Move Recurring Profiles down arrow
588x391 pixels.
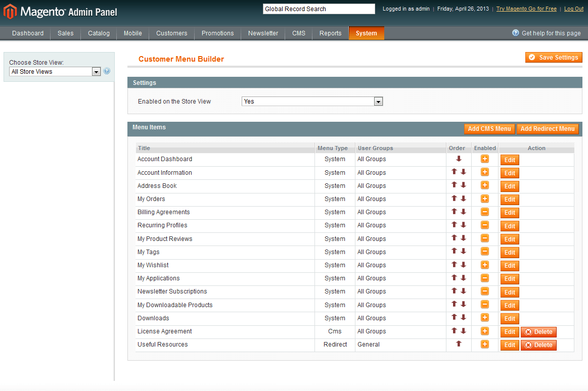tap(464, 225)
